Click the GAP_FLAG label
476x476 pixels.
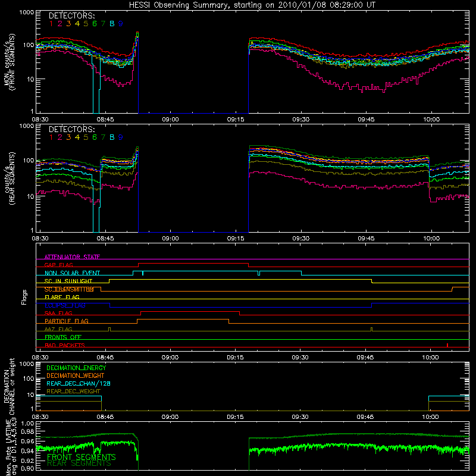coord(58,265)
